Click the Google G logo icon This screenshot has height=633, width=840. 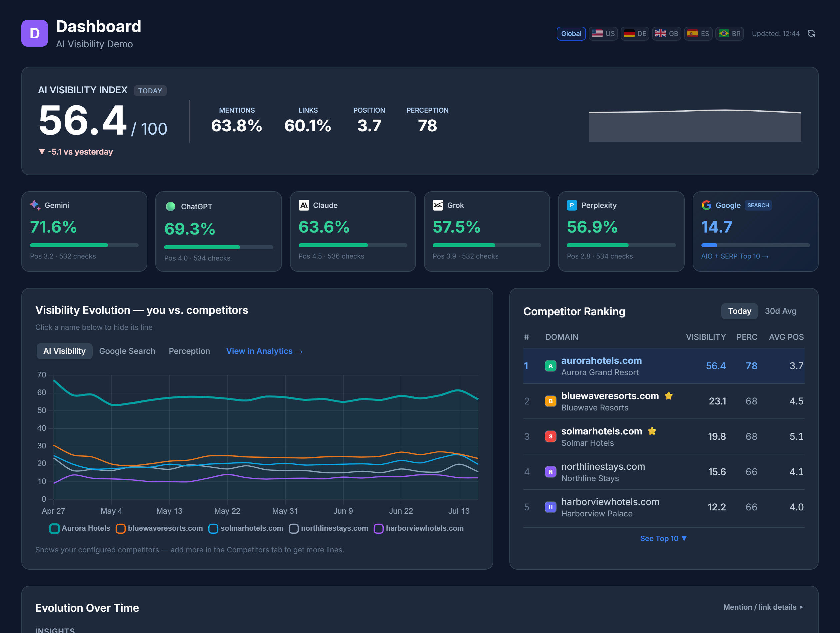tap(706, 205)
